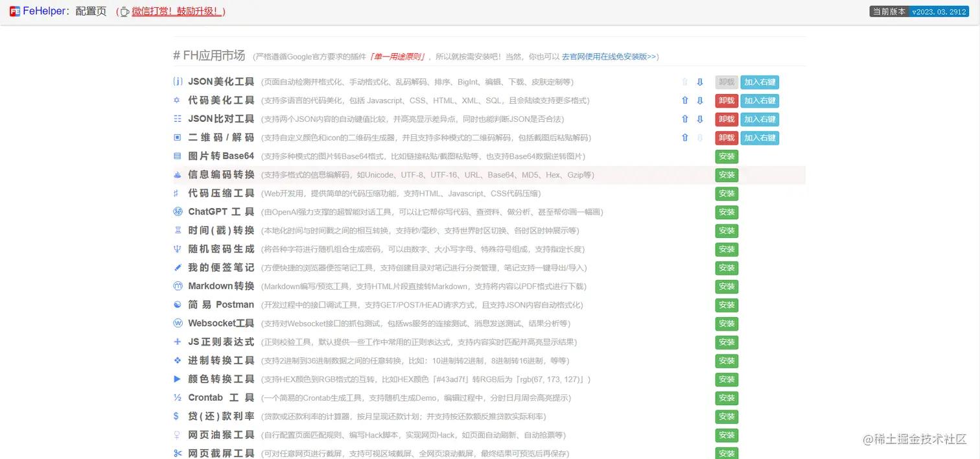Click the Markdown转换 row icon
Screen dimensions: 980x459
pyautogui.click(x=178, y=287)
